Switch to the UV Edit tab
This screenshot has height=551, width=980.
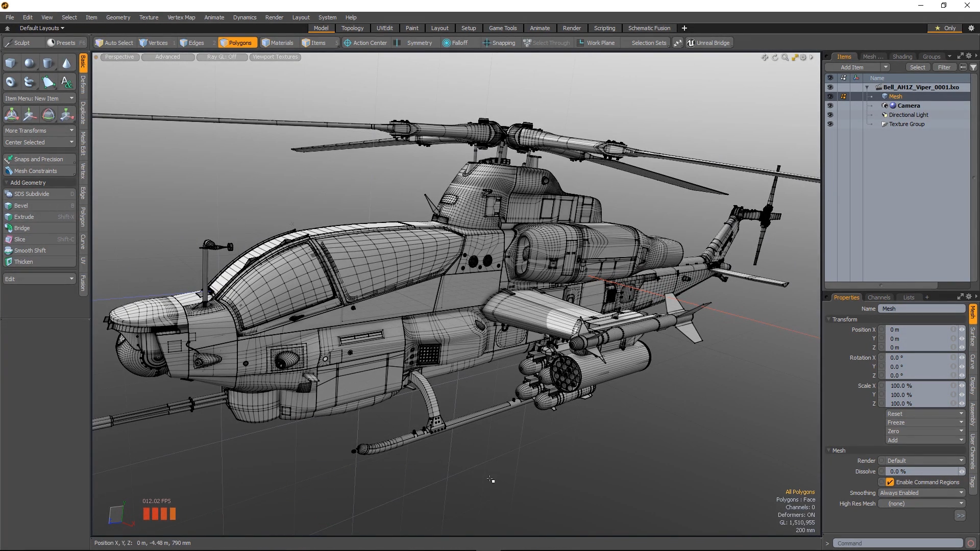tap(385, 28)
